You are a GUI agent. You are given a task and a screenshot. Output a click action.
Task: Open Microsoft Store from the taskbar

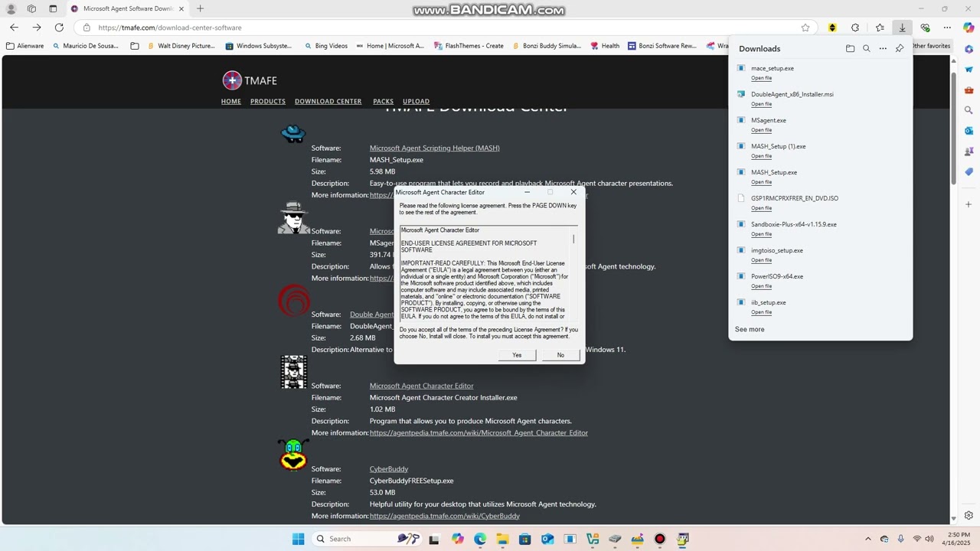[x=524, y=539]
